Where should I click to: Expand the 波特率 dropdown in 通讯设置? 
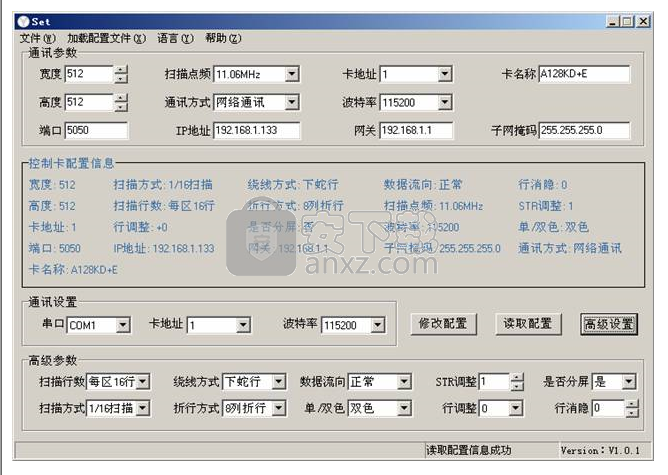click(377, 325)
